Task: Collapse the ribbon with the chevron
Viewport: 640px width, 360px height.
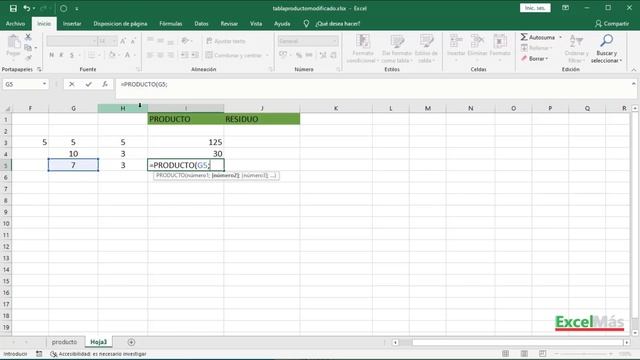Action: [633, 70]
